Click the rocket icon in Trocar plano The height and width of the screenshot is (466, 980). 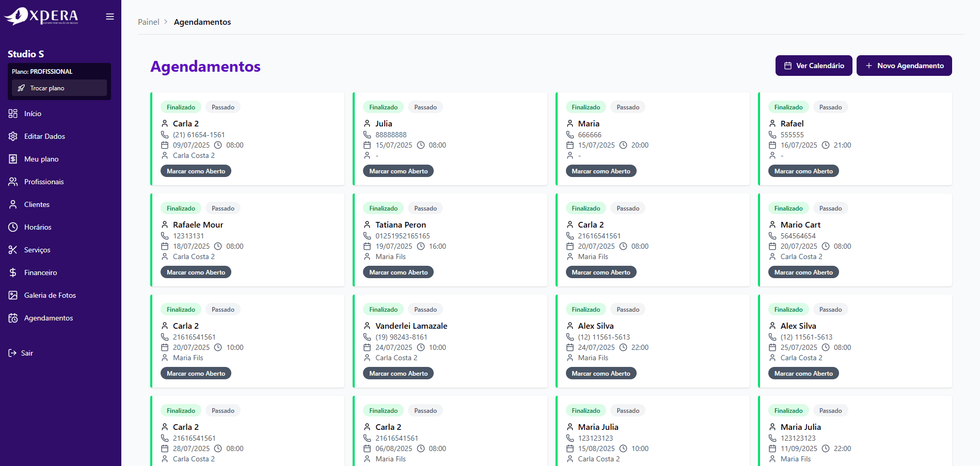coord(21,88)
